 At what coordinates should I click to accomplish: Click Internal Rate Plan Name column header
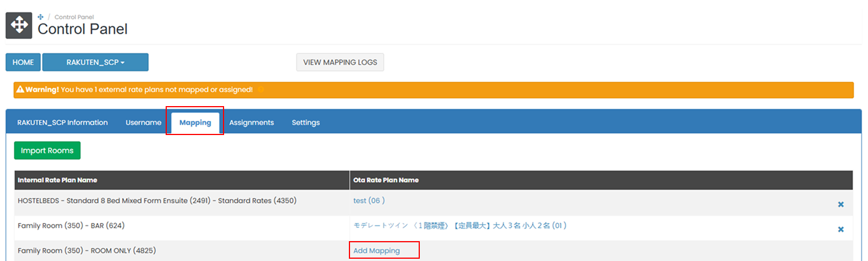coord(57,180)
